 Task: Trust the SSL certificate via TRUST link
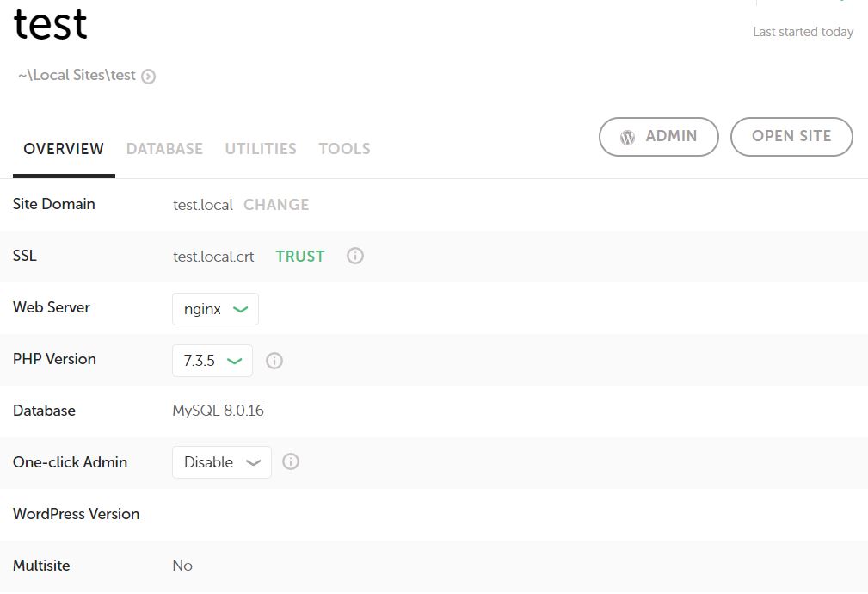[300, 256]
